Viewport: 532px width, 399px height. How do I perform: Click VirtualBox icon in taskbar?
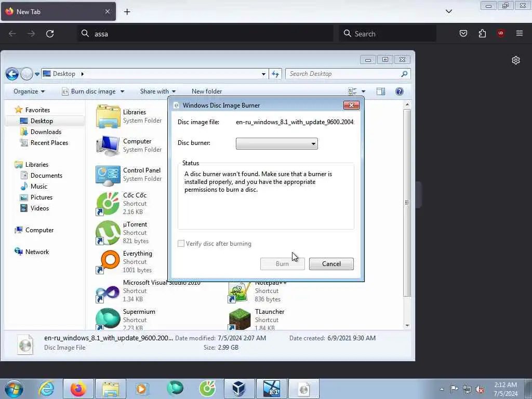[239, 389]
